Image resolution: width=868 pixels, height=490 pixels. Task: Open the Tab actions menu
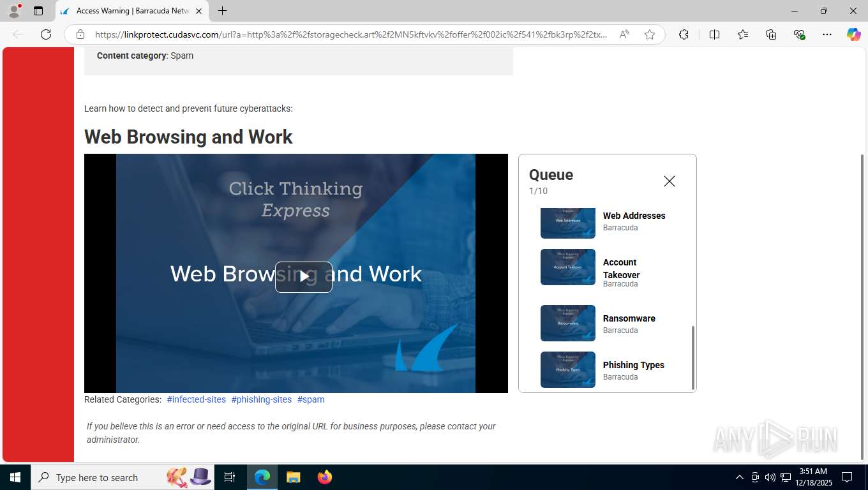[x=38, y=11]
